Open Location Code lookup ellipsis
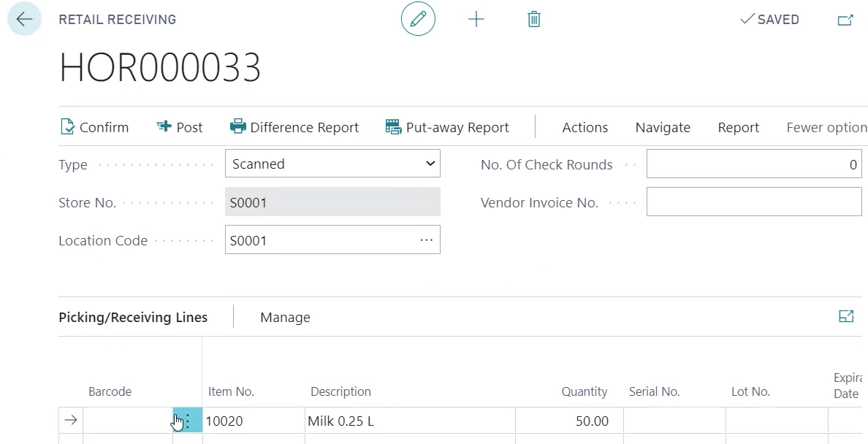868x444 pixels. (x=427, y=240)
